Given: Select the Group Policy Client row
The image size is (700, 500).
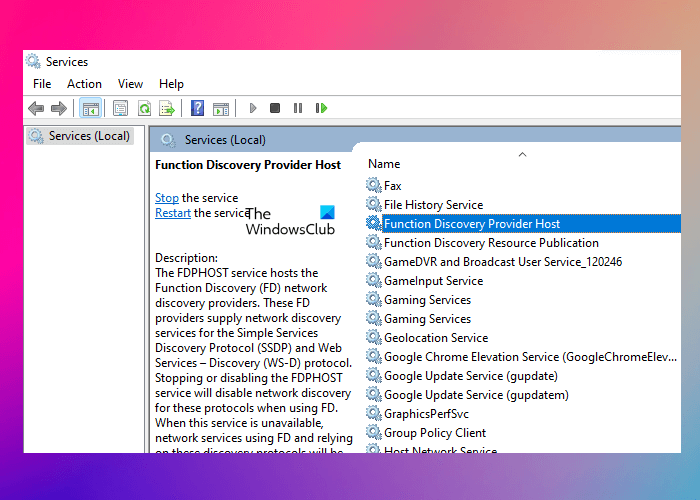Looking at the screenshot, I should (523, 433).
